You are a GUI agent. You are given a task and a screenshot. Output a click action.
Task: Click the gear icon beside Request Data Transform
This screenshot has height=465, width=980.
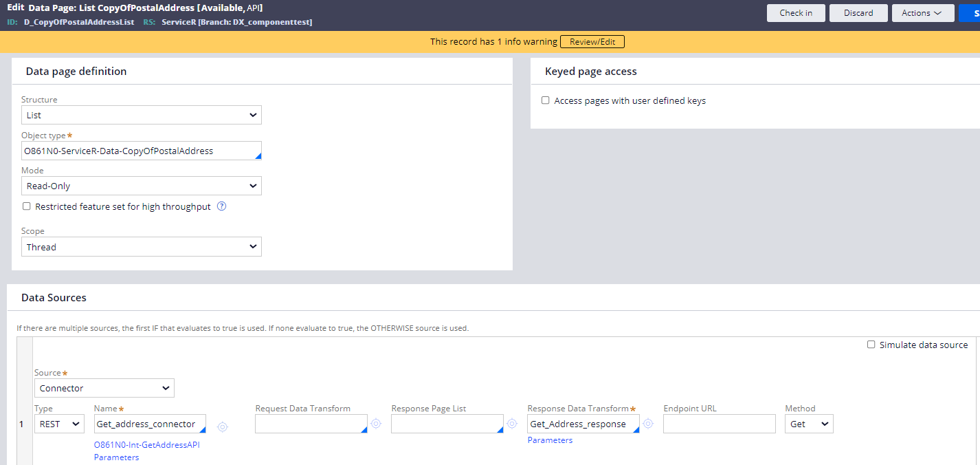[376, 424]
